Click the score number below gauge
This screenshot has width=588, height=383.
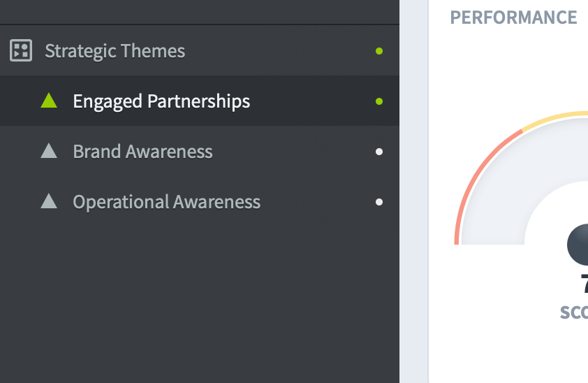click(x=584, y=284)
